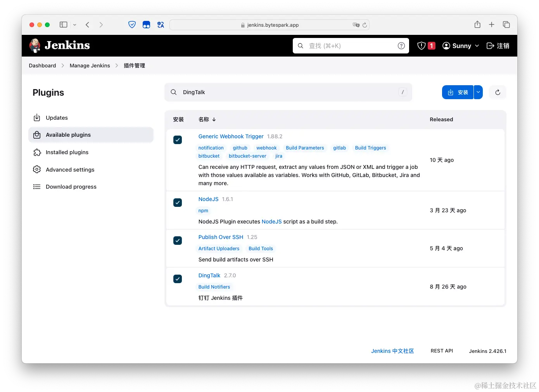Screen dimensions: 539x392
Task: Open the REST API link
Action: [442, 351]
